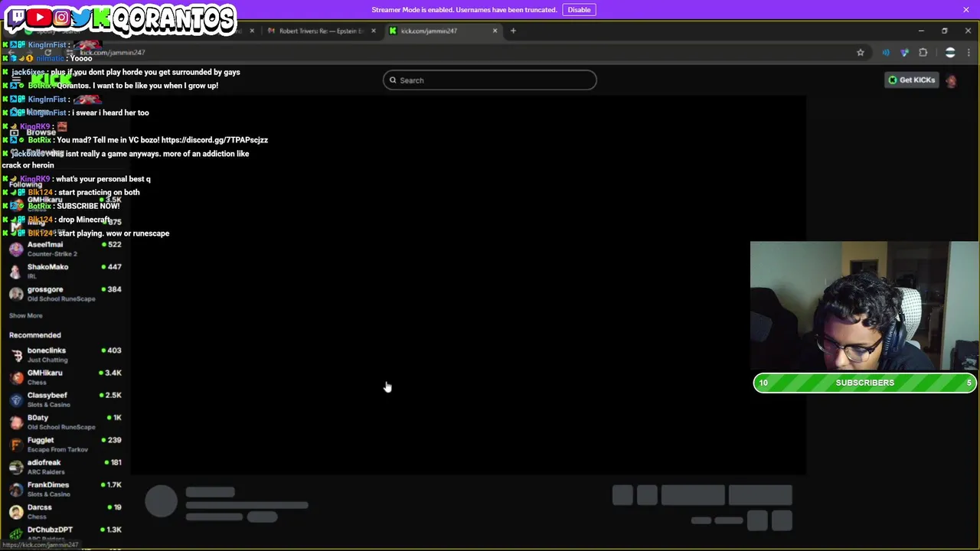
Task: Open the ShakoMako channel in the sidebar
Action: 65,271
